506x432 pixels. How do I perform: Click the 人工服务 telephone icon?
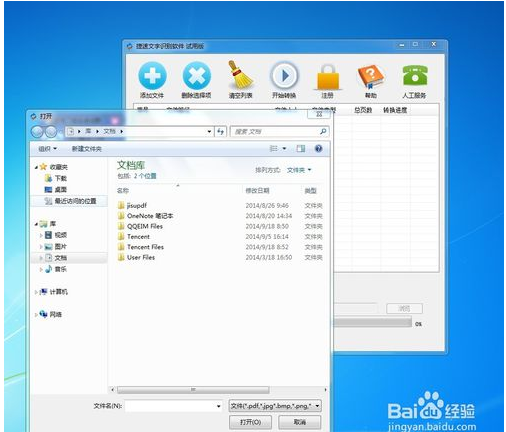[x=414, y=76]
